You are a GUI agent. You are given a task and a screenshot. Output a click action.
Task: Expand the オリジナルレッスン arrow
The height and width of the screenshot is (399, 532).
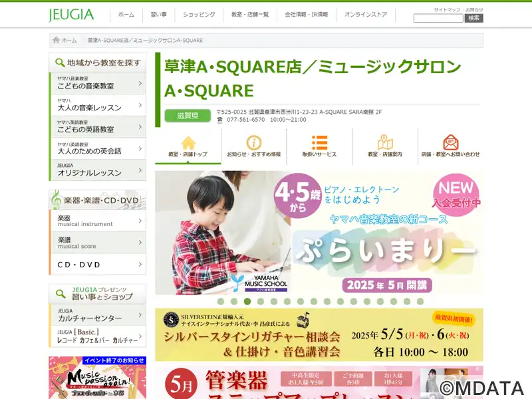(140, 170)
